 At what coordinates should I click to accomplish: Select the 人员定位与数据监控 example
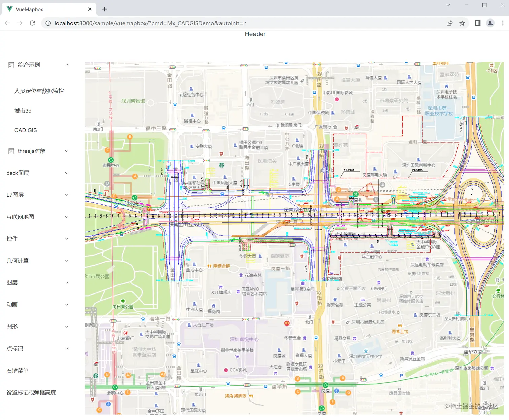(39, 91)
